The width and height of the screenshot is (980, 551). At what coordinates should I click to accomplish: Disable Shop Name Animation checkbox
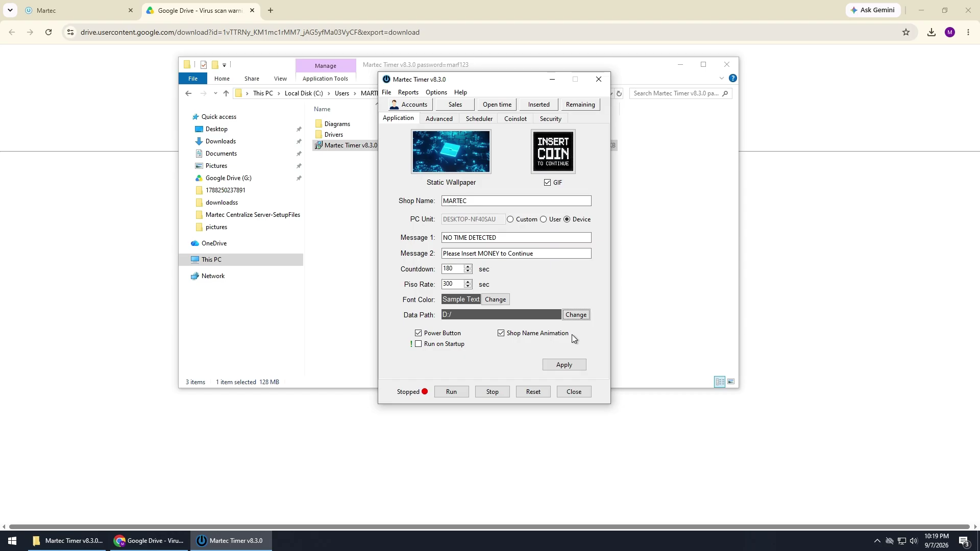pyautogui.click(x=501, y=333)
